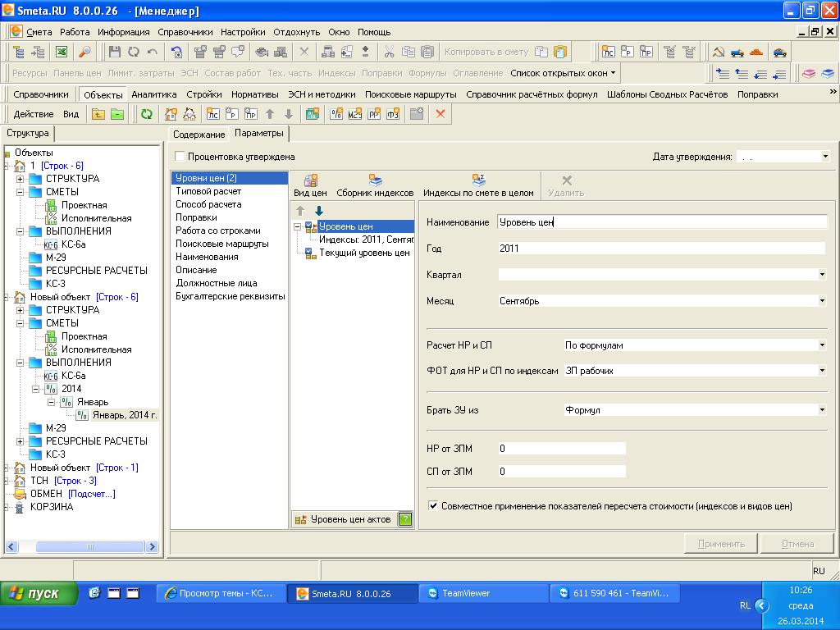Open Список открытых окон dropdown

coord(563,73)
